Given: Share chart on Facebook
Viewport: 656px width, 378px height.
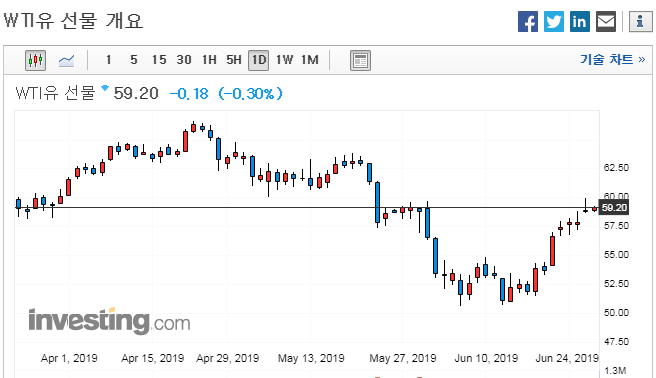Looking at the screenshot, I should (x=528, y=21).
